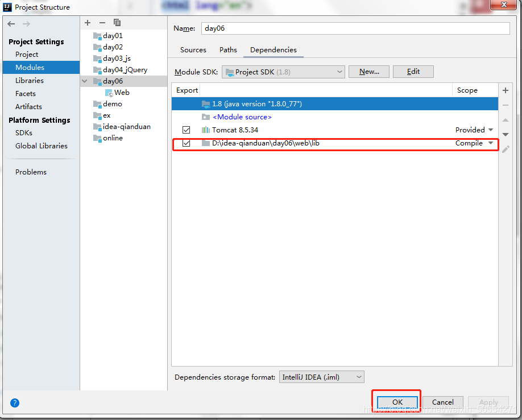Image resolution: width=522 pixels, height=420 pixels.
Task: Open Project settings section
Action: pyautogui.click(x=27, y=55)
